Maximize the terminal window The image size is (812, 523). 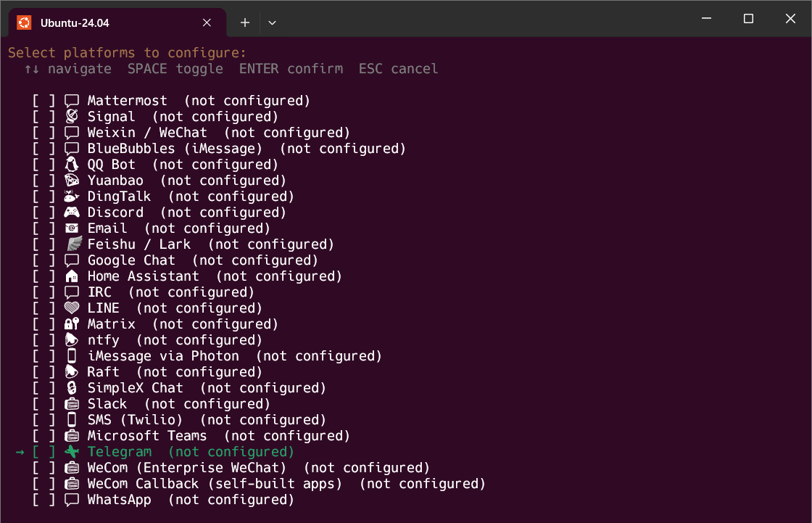point(748,19)
